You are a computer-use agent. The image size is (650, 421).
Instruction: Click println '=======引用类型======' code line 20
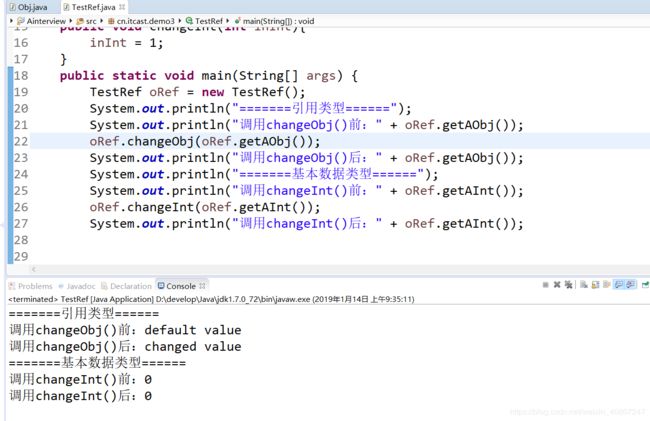click(x=250, y=109)
